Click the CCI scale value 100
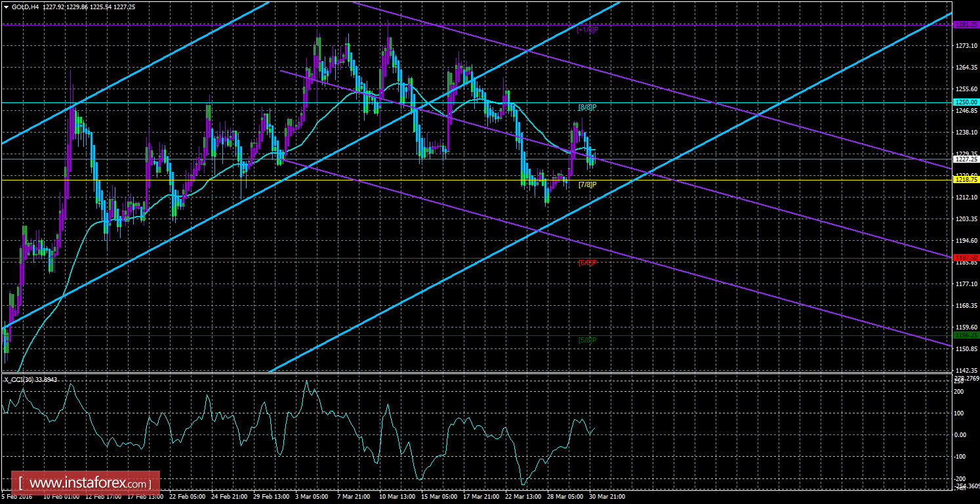 (959, 413)
